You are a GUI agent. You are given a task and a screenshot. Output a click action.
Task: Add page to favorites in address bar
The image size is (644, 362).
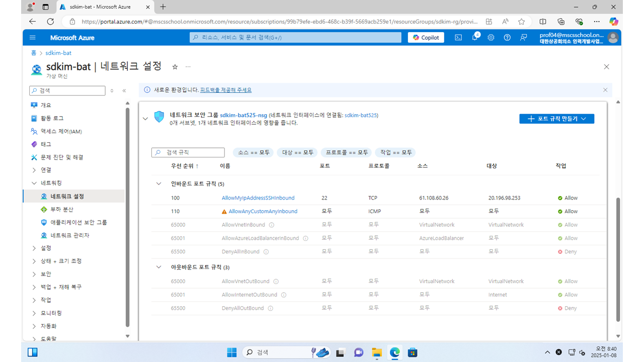tap(522, 22)
